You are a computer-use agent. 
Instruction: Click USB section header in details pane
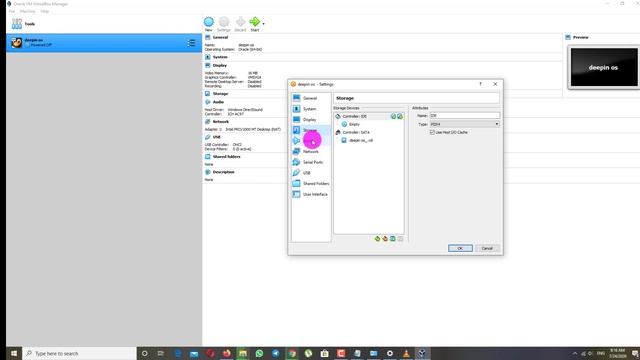(217, 137)
